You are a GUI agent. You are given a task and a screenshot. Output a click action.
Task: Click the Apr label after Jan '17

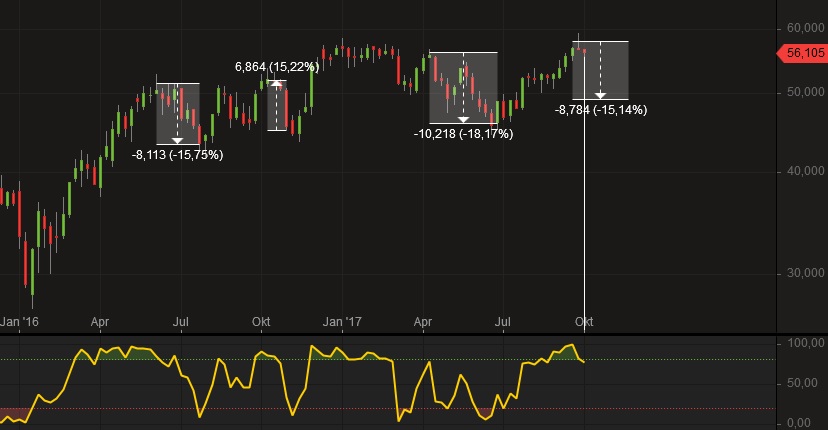tap(423, 321)
